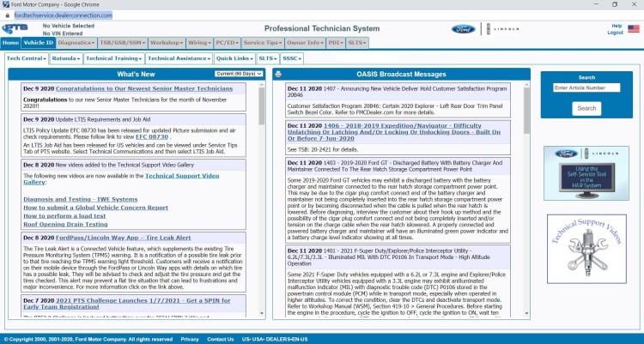Screen dimensions: 644x344
Task: Expand the Diagnostics menu
Action: coord(76,42)
